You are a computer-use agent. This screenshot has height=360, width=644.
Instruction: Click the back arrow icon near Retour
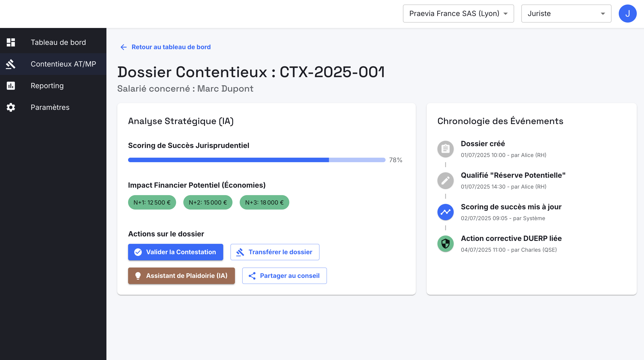124,47
